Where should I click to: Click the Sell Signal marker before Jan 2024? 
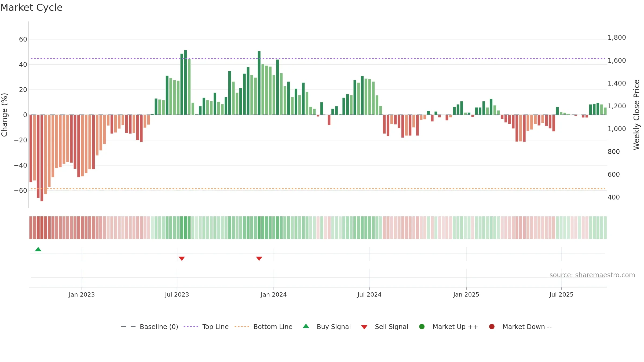[259, 258]
